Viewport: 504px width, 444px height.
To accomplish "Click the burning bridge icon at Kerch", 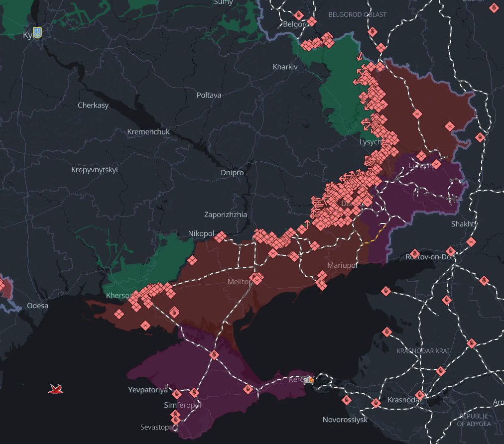I will click(309, 381).
